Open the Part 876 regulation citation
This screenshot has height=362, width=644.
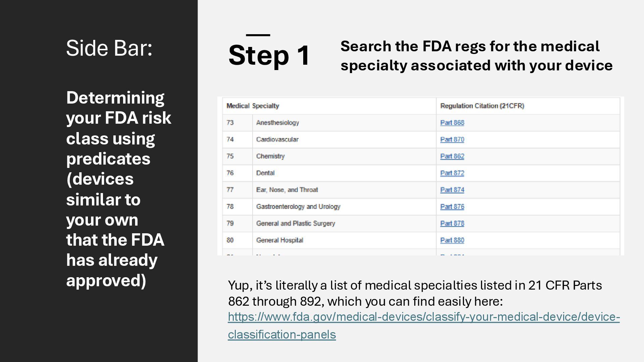pyautogui.click(x=452, y=206)
